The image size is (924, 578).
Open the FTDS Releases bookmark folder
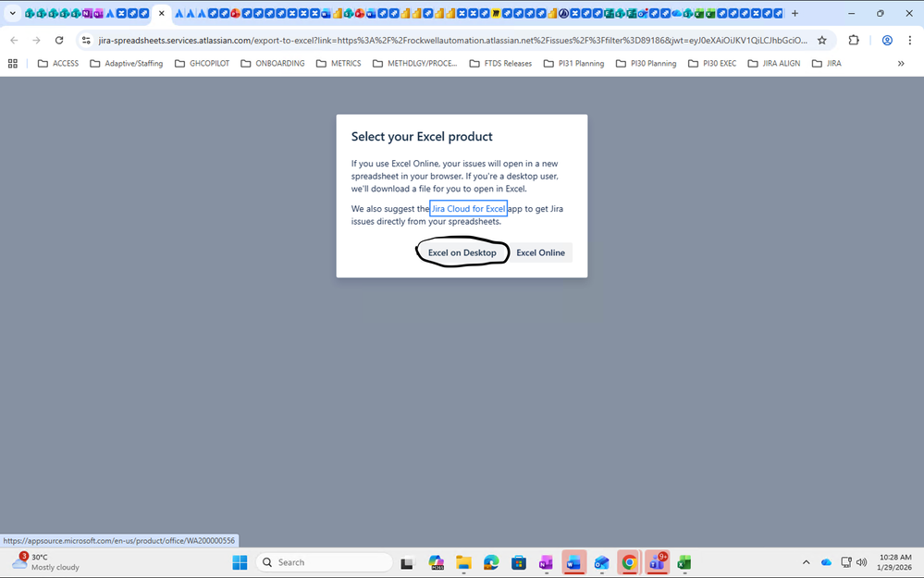[500, 63]
